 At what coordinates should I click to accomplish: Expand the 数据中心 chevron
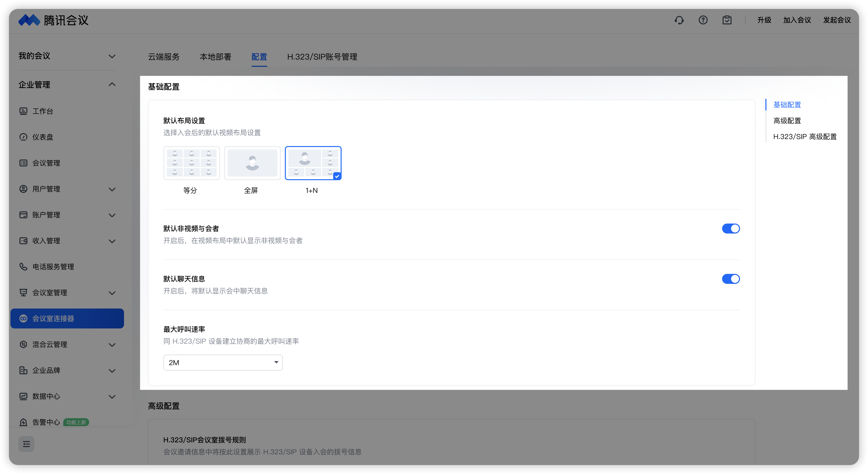point(112,397)
